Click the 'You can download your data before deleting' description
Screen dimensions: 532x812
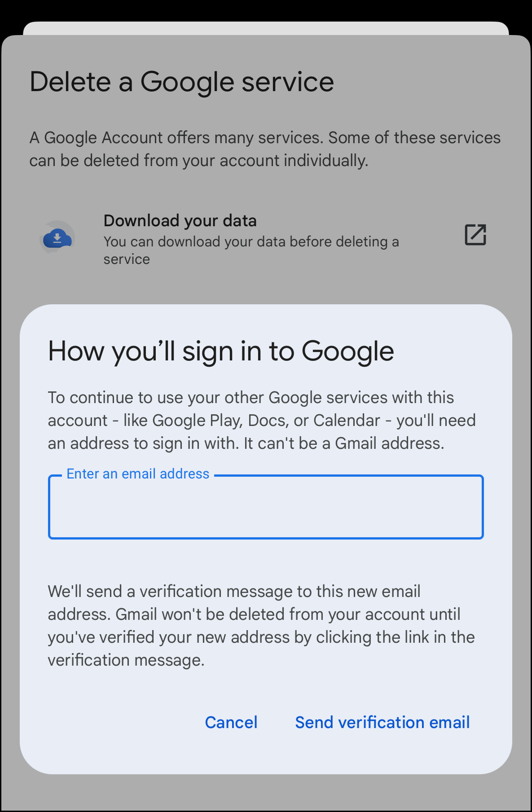[x=251, y=242]
